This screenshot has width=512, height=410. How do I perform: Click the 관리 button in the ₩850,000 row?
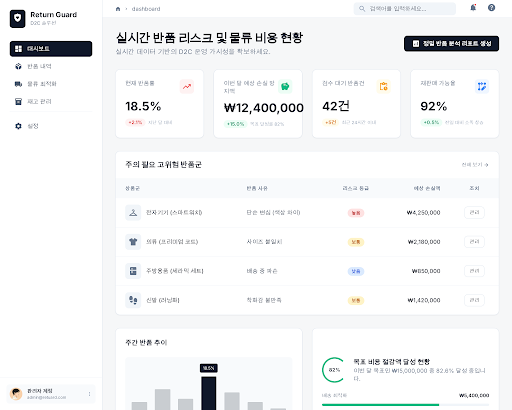point(474,271)
